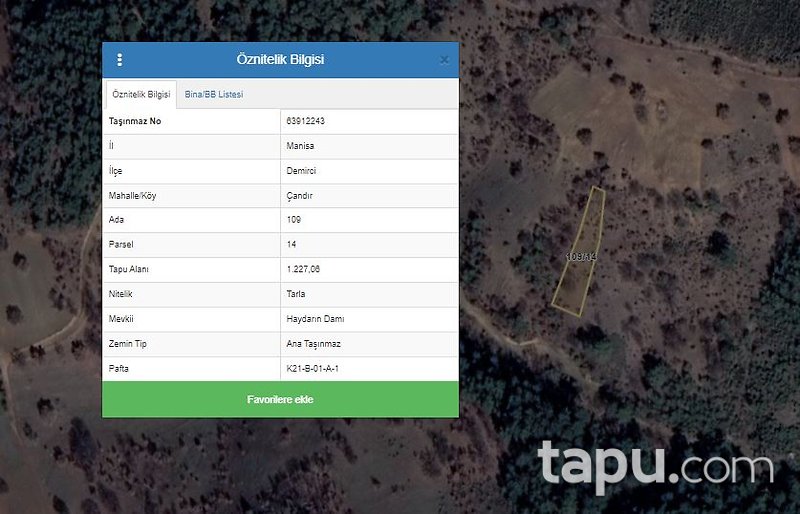Click the Nitelik value Tarla
Screen dimensions: 800x514
point(296,294)
